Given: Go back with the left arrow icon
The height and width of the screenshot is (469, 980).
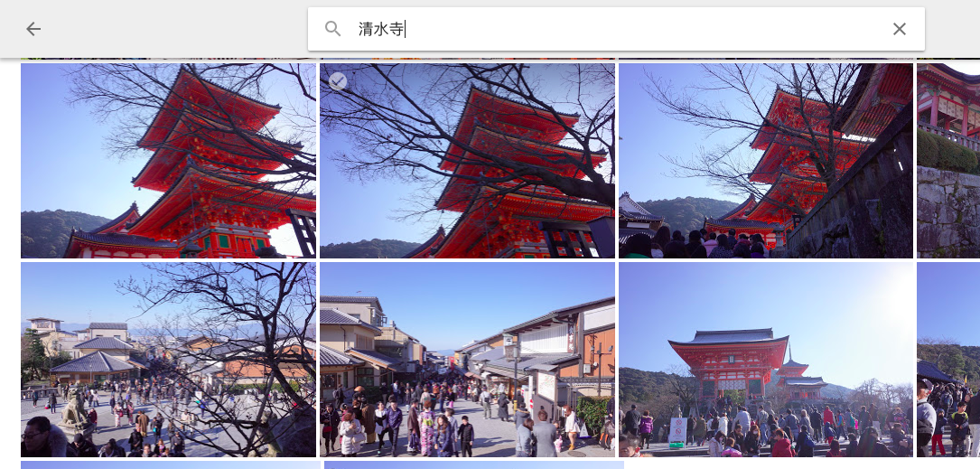Looking at the screenshot, I should tap(33, 29).
